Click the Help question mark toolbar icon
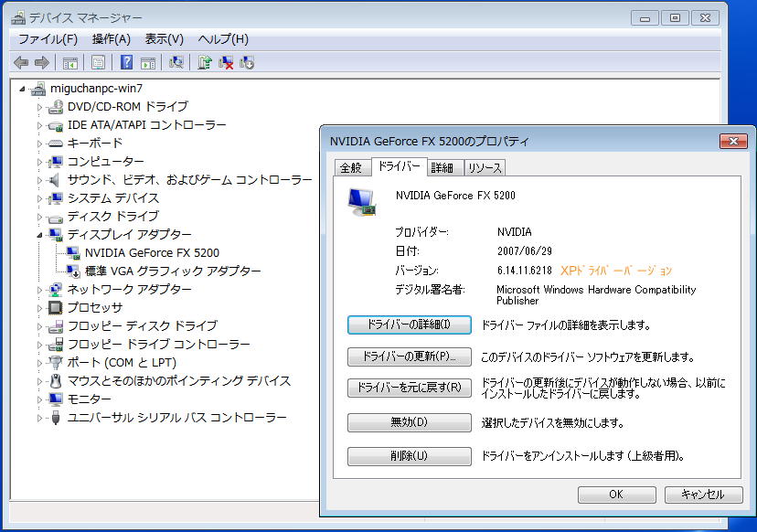 pyautogui.click(x=127, y=62)
